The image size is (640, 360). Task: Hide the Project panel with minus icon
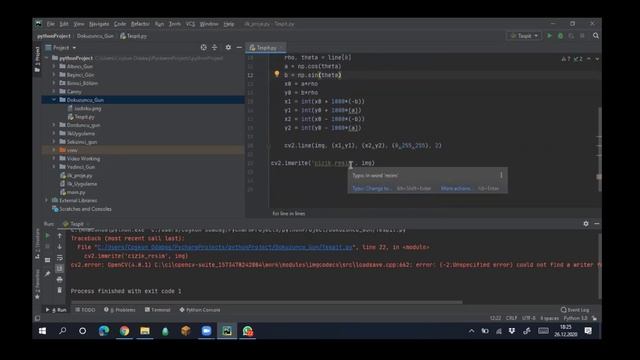point(239,47)
